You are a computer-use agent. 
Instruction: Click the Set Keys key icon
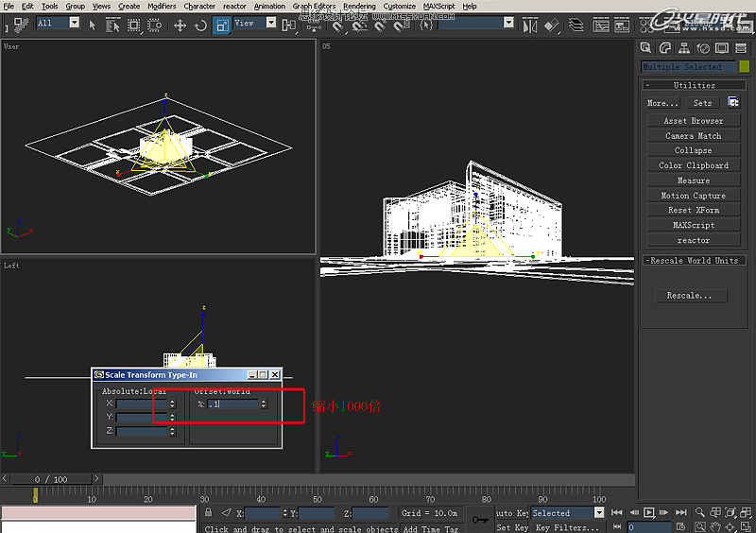480,519
